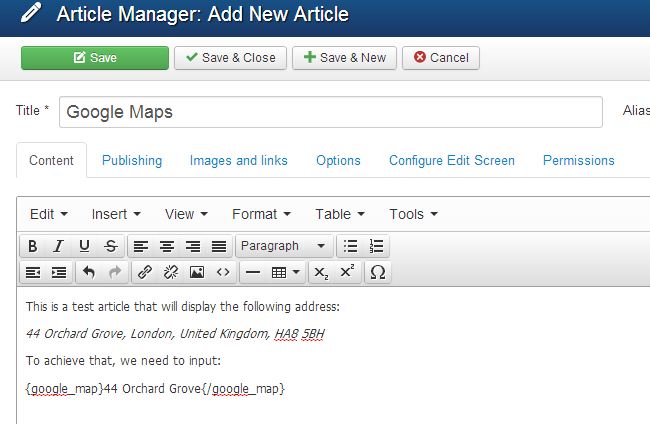650x424 pixels.
Task: Click the insert image icon
Action: (197, 272)
